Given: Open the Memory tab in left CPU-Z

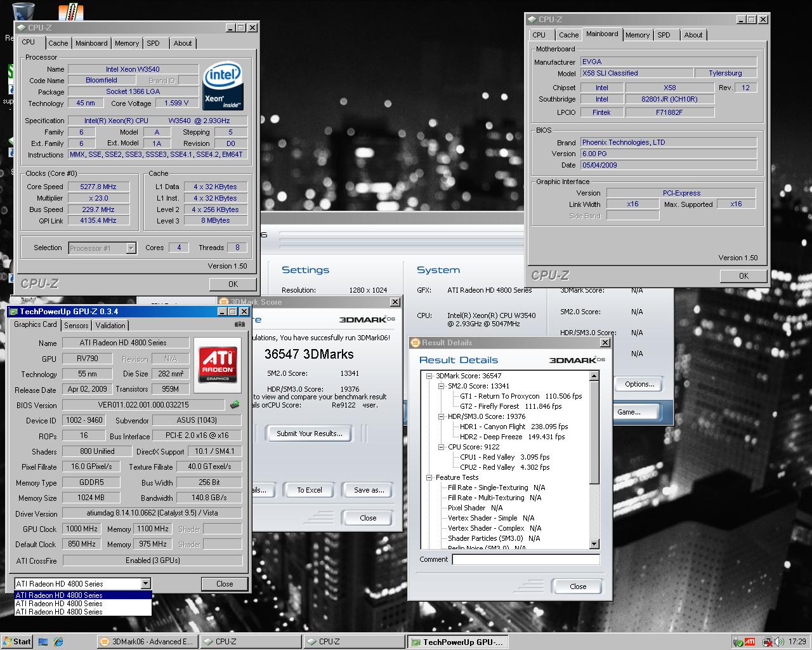Looking at the screenshot, I should click(126, 43).
